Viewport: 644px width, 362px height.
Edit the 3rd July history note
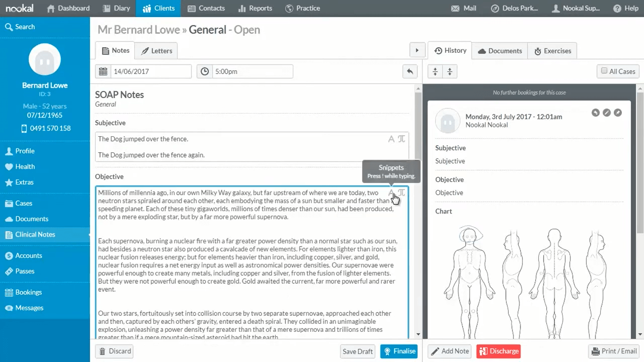607,113
